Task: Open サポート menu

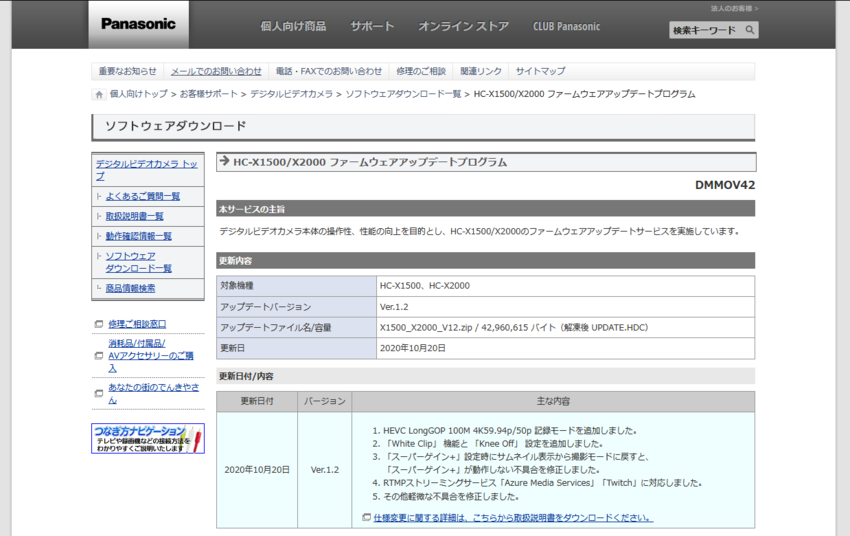Action: 372,26
